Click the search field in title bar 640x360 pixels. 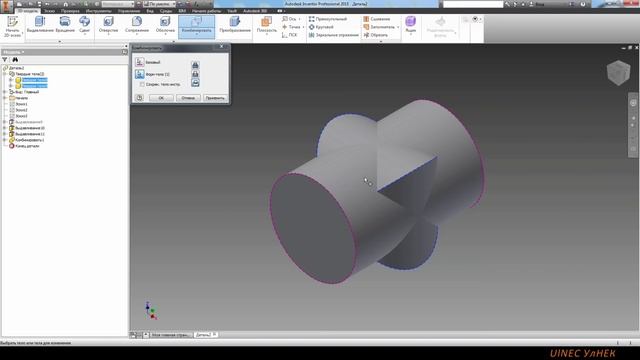[473, 4]
